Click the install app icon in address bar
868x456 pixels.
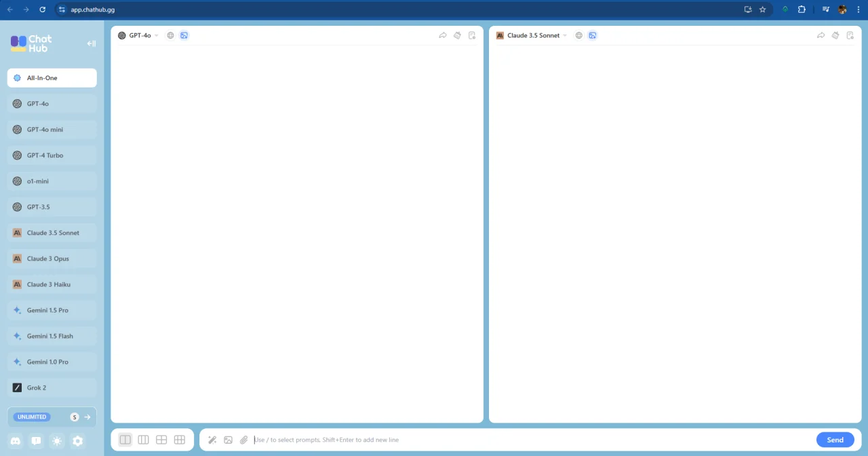[x=748, y=9]
